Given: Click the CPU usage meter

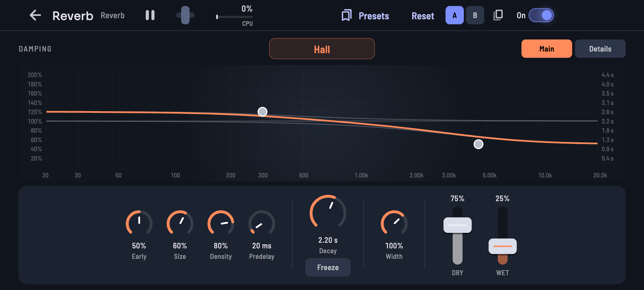Looking at the screenshot, I should coord(235,16).
